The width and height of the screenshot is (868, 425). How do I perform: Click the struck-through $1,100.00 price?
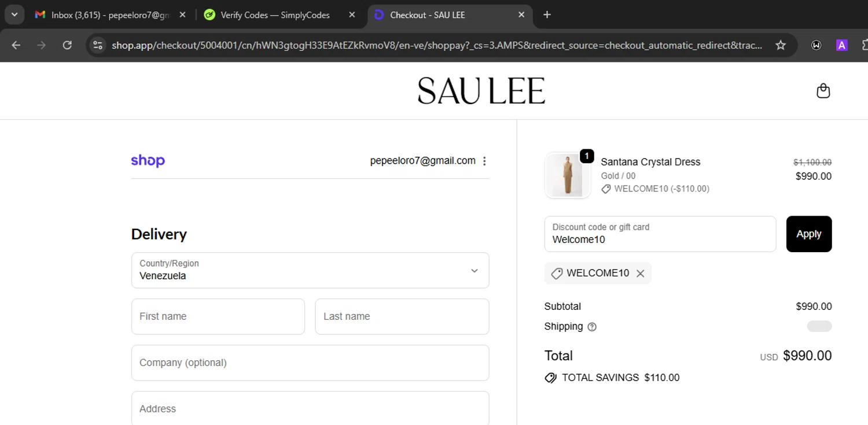[x=812, y=162]
